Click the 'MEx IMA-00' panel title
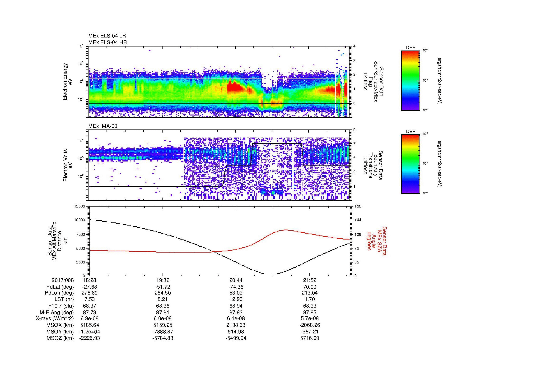 [103, 126]
